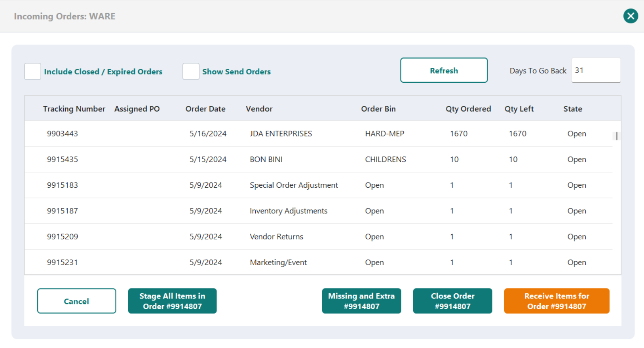Stage All Items in Order #9914807
Image resolution: width=644 pixels, height=348 pixels.
pos(172,301)
